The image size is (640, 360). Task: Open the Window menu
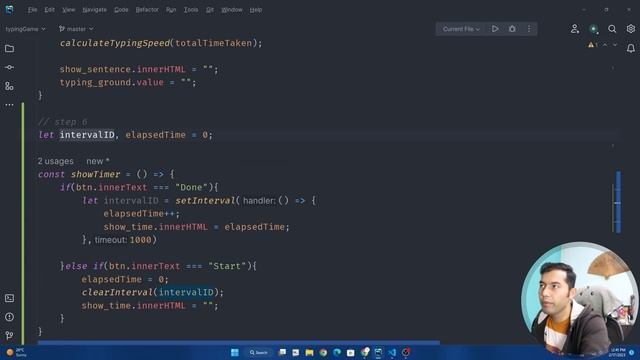click(x=232, y=10)
